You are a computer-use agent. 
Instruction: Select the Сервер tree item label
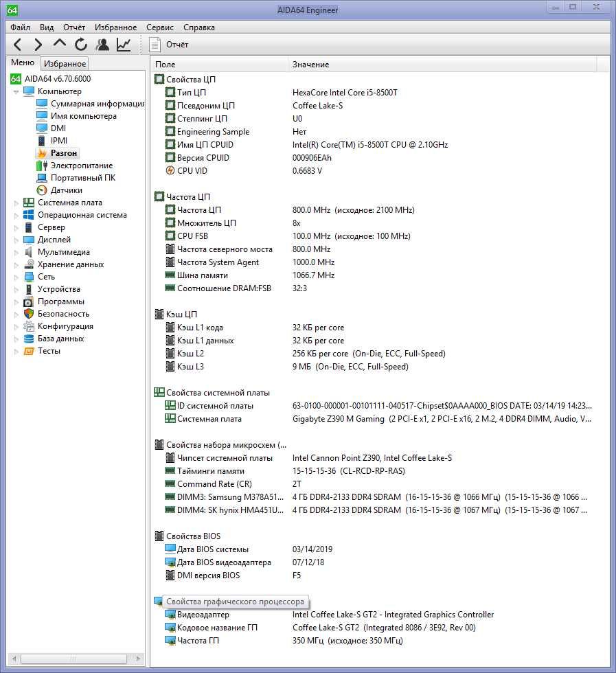(x=52, y=227)
